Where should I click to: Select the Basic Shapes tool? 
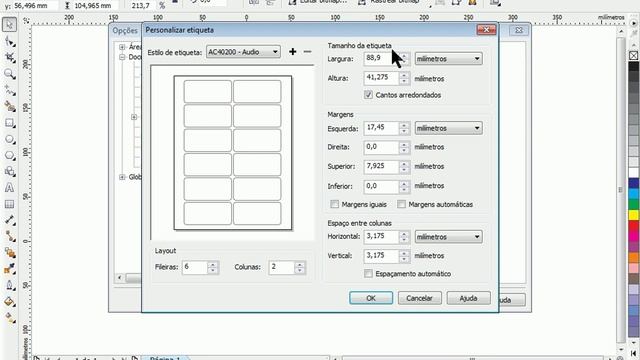(x=9, y=171)
